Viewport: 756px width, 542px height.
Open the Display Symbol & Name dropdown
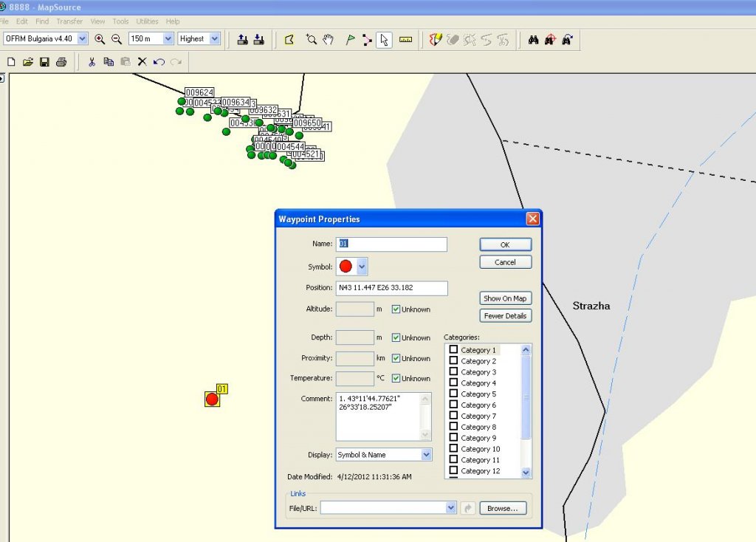426,455
